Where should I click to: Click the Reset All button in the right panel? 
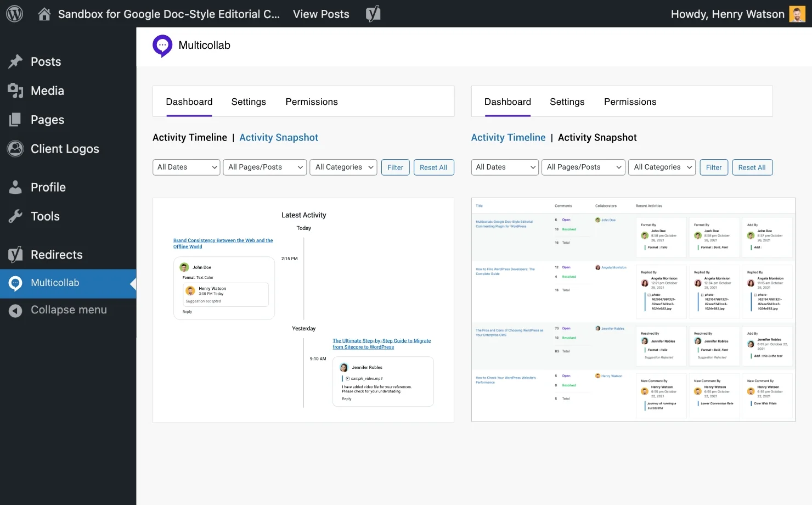coord(752,167)
